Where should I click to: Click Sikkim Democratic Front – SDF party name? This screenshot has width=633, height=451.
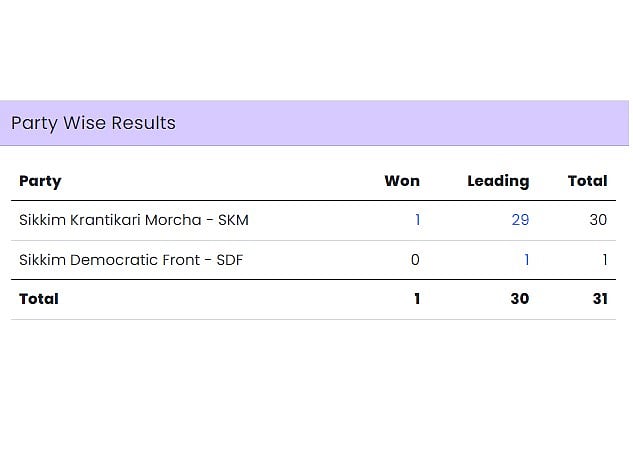coord(131,260)
